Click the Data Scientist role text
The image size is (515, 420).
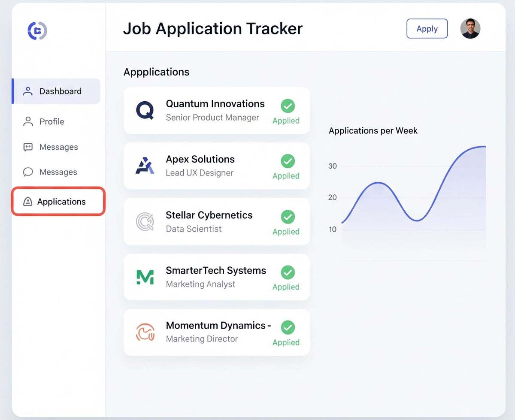click(194, 229)
